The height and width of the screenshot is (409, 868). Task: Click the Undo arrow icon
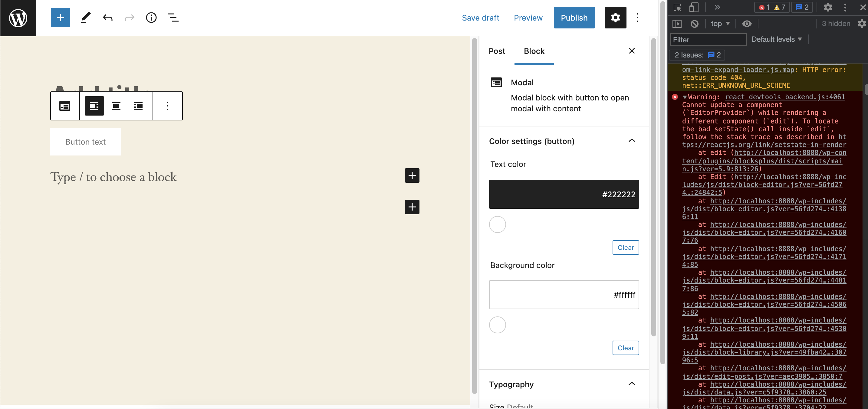107,18
